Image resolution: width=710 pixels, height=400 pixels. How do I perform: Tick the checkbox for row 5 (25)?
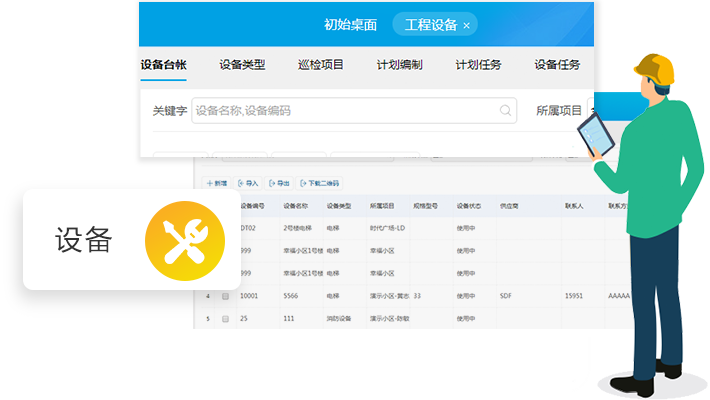226,319
